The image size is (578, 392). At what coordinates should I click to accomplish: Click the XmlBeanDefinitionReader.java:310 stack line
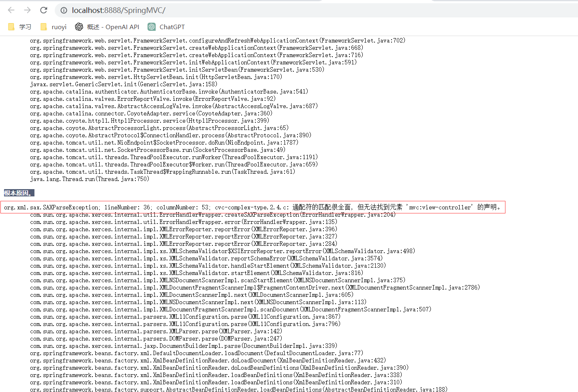click(x=216, y=382)
